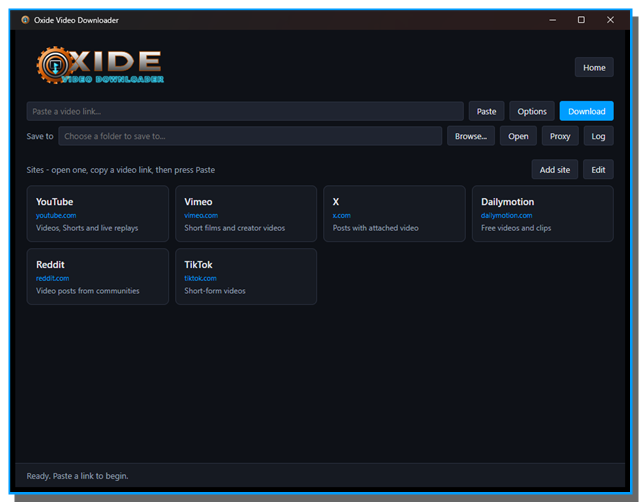This screenshot has width=640, height=502.
Task: Maximize the Oxide Video Downloader window
Action: click(x=581, y=20)
